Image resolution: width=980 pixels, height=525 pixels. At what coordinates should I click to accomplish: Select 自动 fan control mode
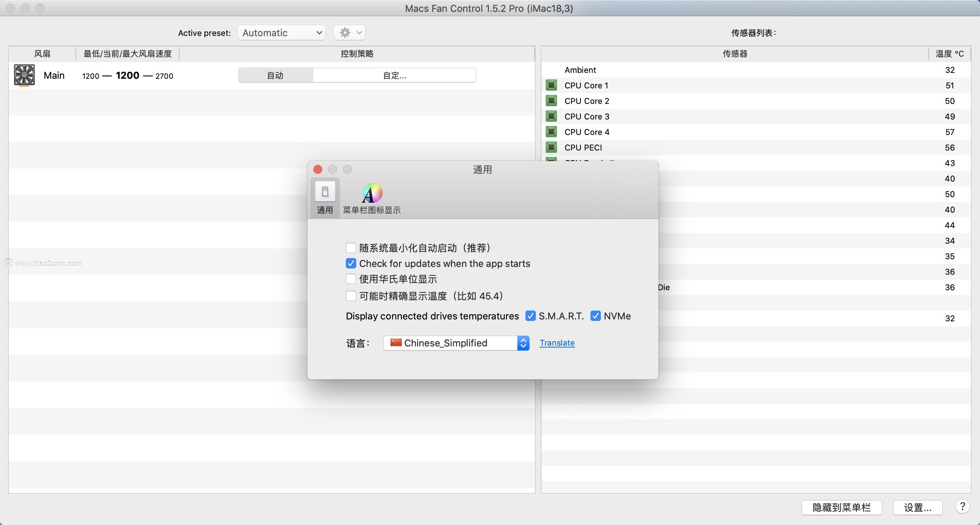click(x=275, y=75)
